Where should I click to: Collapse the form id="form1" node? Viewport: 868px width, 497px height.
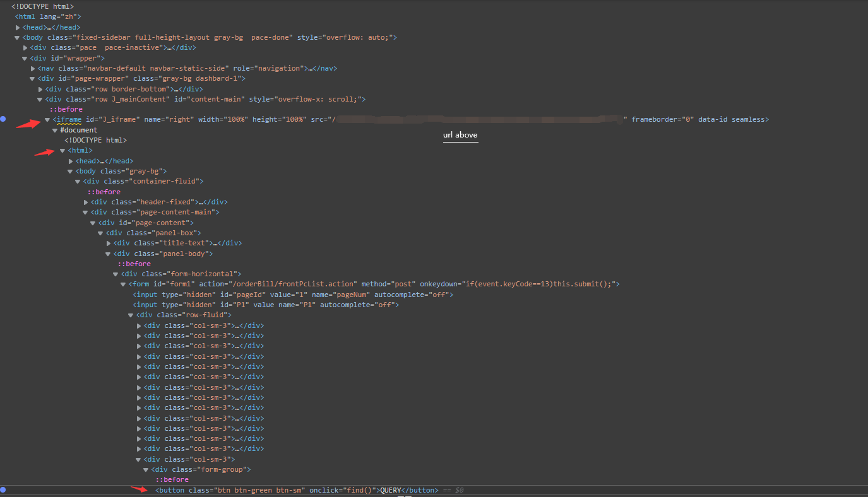(x=124, y=284)
